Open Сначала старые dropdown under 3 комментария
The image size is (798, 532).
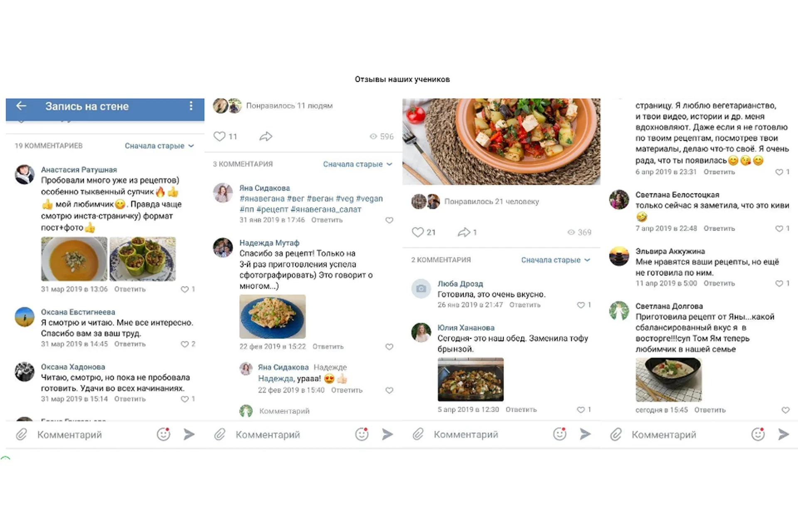coord(358,164)
